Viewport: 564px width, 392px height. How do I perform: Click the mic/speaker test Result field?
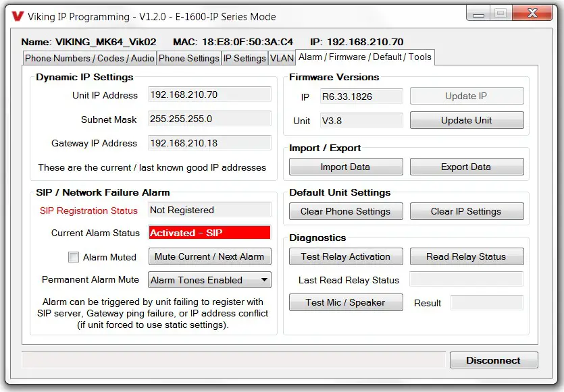click(487, 303)
